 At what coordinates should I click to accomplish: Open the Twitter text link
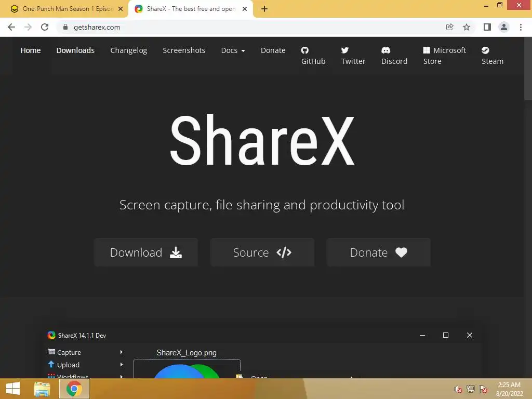[x=353, y=61]
